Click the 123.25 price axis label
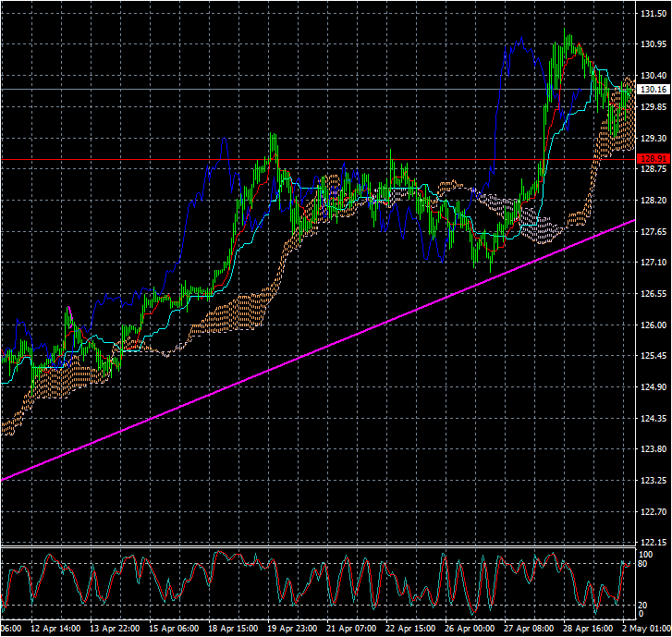The width and height of the screenshot is (672, 637). coord(654,481)
